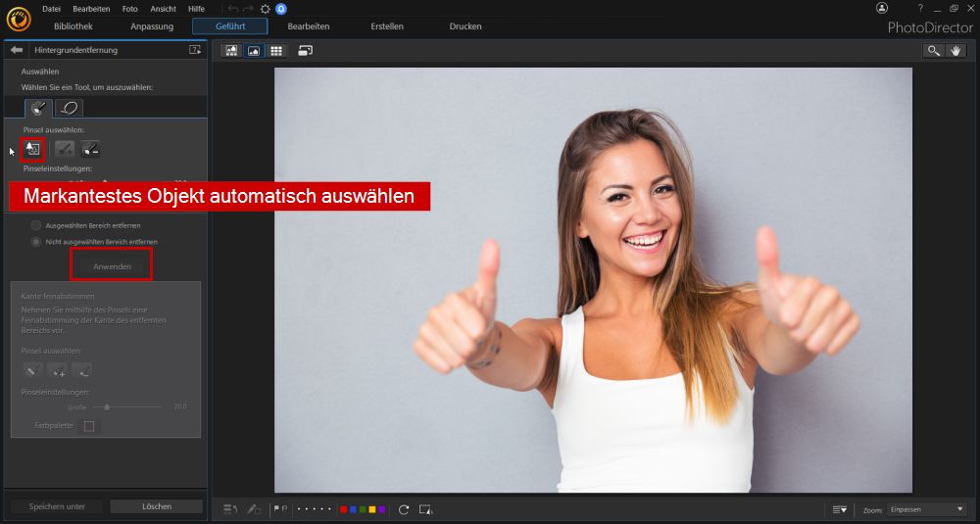Open the Bearbeiten tab

309,26
